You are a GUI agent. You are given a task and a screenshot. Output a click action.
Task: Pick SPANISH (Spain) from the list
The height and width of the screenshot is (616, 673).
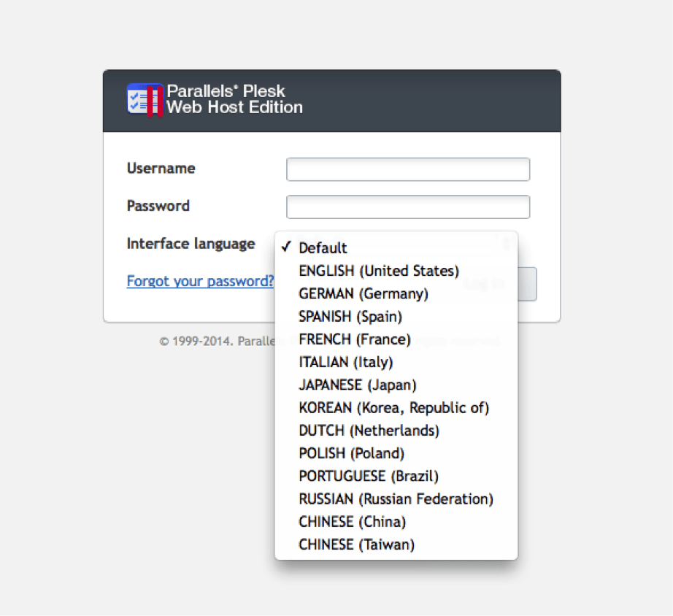click(x=396, y=316)
